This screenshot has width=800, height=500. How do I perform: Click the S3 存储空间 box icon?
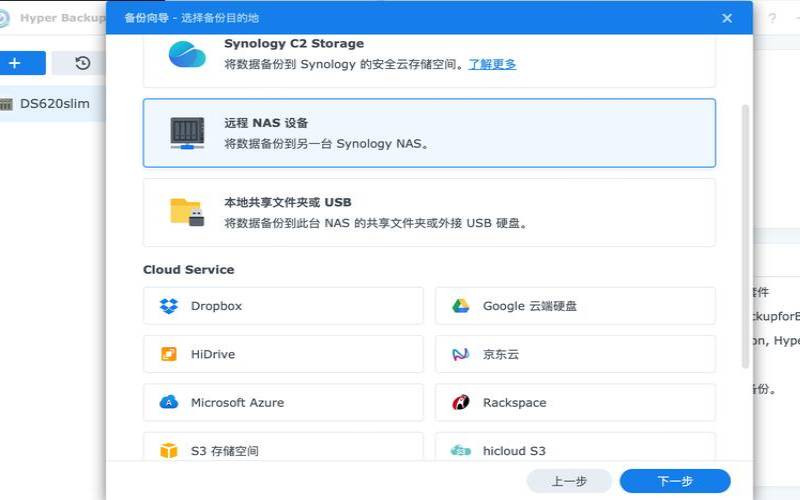[169, 451]
